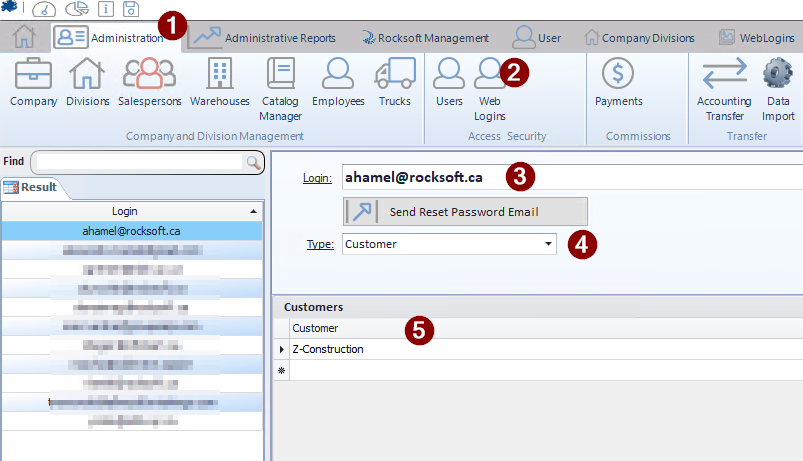Image resolution: width=803 pixels, height=461 pixels.
Task: Select the Result tab in search panel
Action: coord(31,187)
